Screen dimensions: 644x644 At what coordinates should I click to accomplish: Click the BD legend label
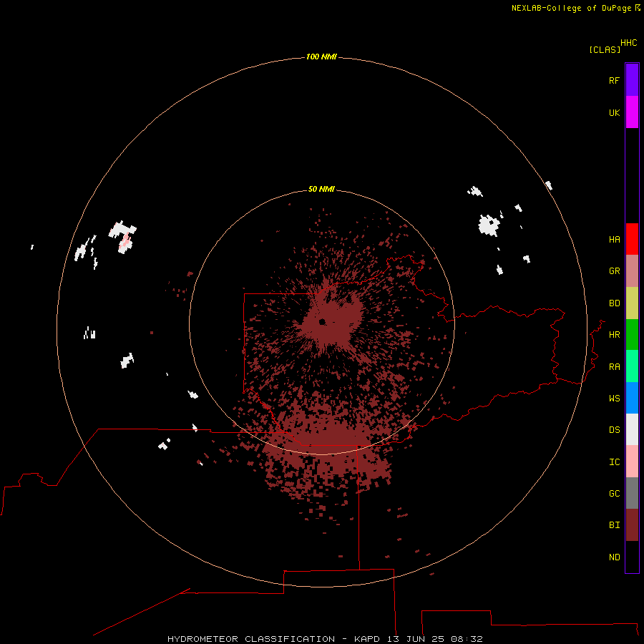614,303
